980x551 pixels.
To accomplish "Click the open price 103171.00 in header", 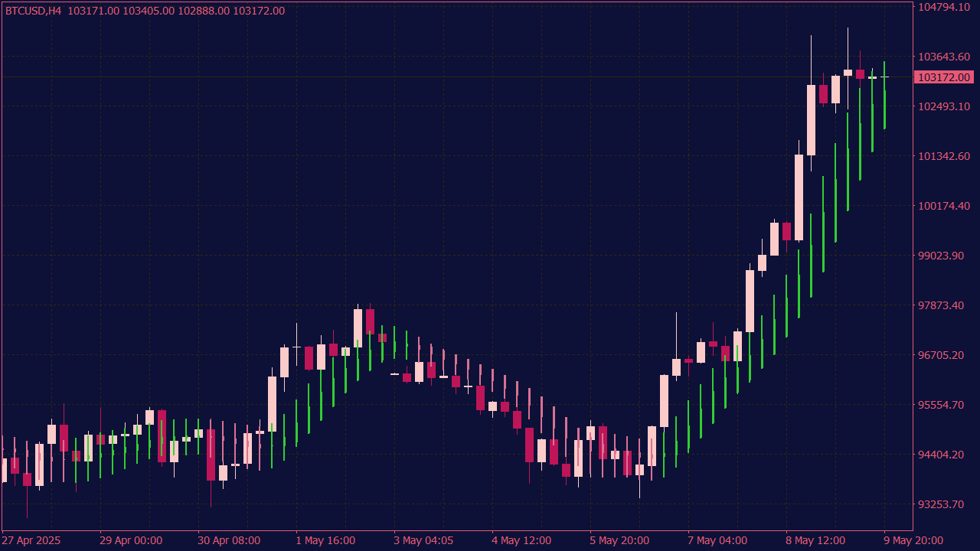I will point(93,11).
